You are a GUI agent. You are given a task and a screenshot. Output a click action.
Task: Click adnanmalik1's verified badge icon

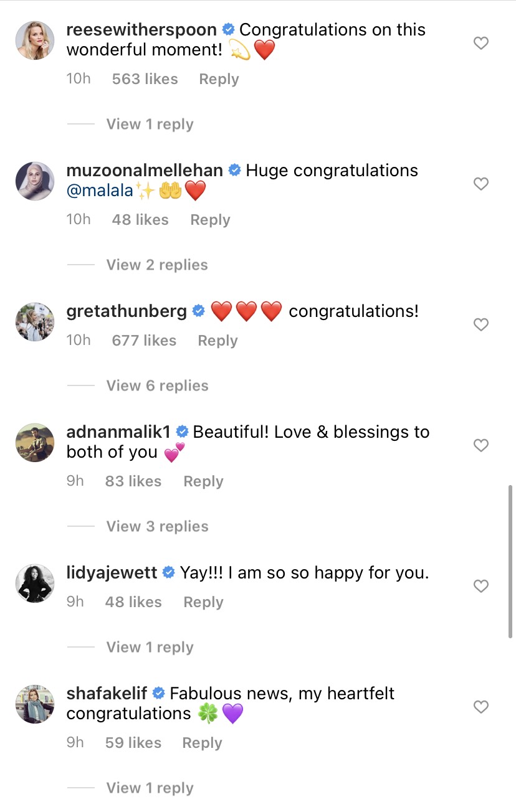tap(181, 430)
